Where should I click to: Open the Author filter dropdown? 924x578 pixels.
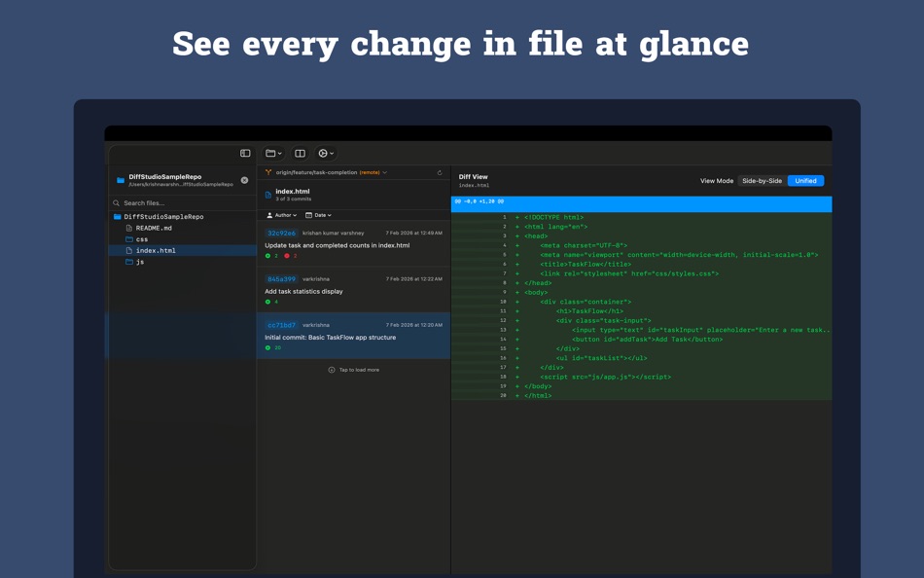281,214
